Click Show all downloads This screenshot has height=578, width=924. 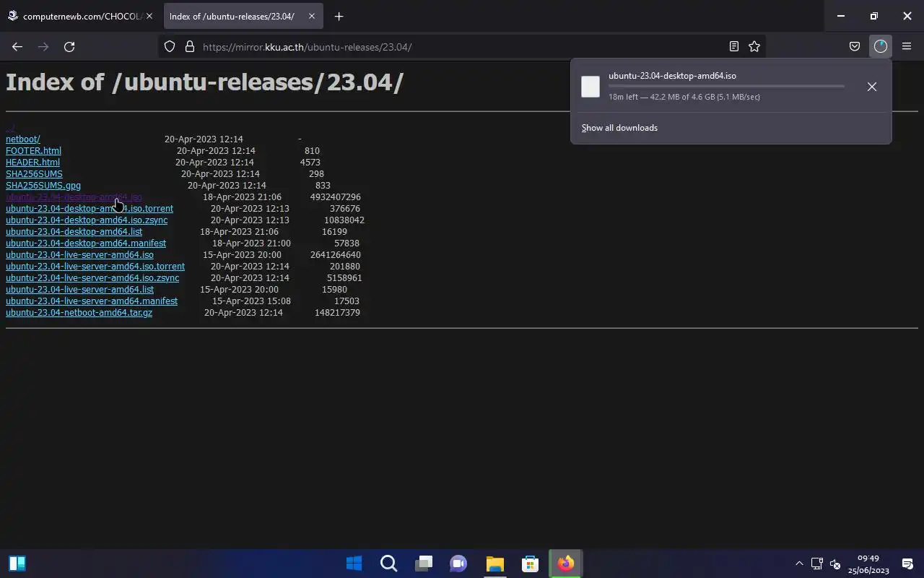coord(619,128)
